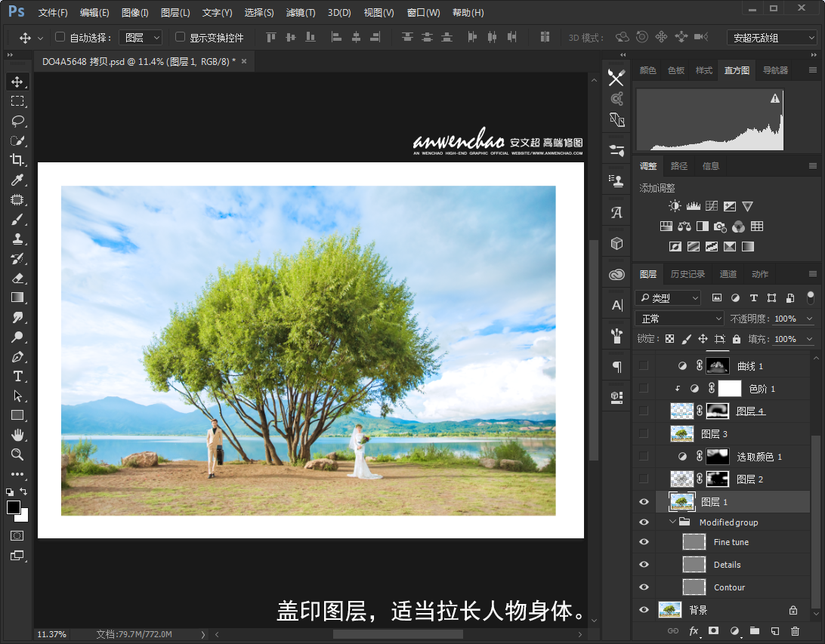Select the Eyedropper tool
825x644 pixels.
click(x=17, y=180)
